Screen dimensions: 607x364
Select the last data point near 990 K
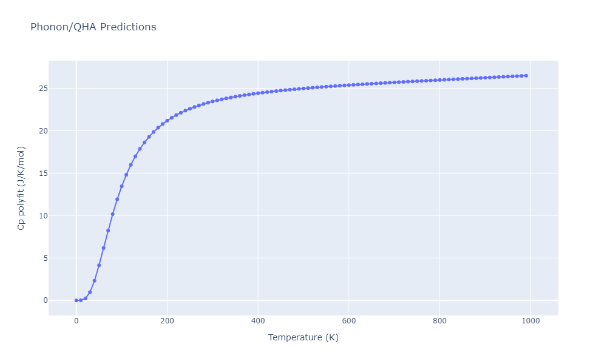point(526,76)
